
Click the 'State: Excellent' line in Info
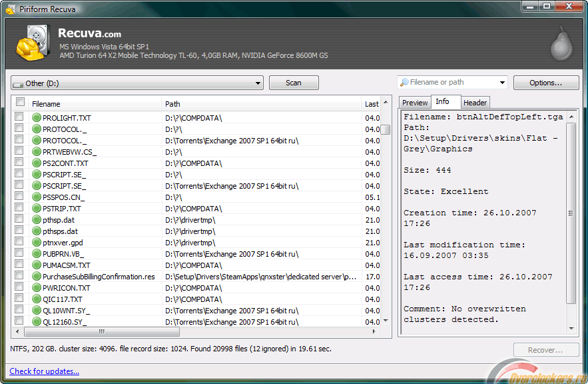click(x=446, y=191)
